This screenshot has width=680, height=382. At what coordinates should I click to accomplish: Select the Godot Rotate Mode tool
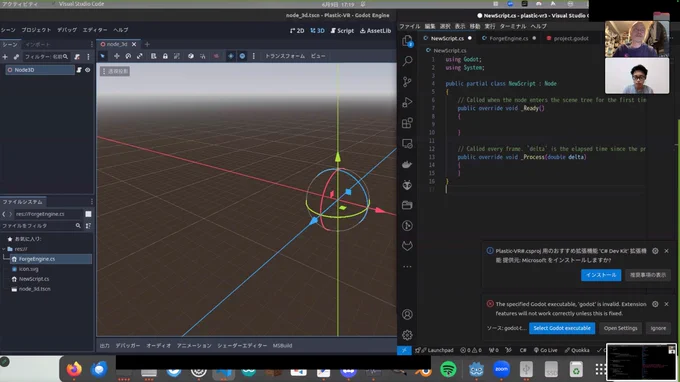(128, 56)
